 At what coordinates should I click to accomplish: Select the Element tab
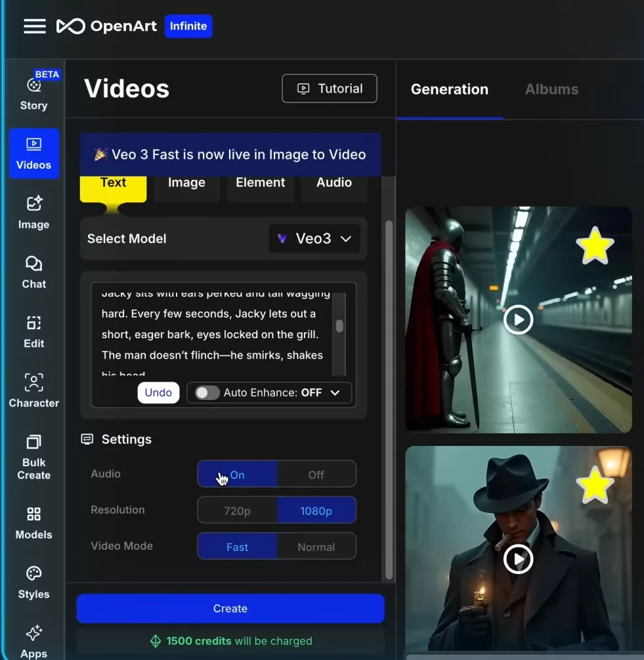point(261,183)
